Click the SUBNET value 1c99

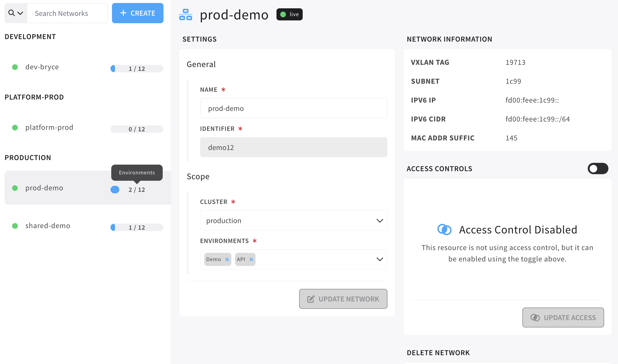pos(513,81)
